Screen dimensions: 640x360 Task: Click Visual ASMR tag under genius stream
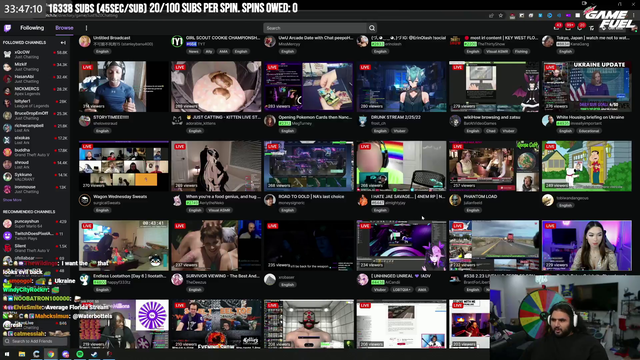219,210
